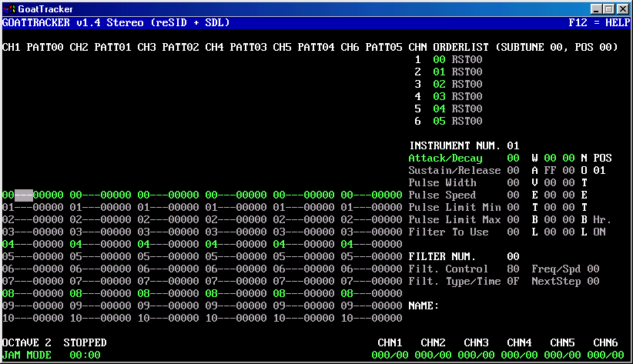This screenshot has height=364, width=633.
Task: Select row 02 in CH5 pattern
Action: [x=304, y=219]
